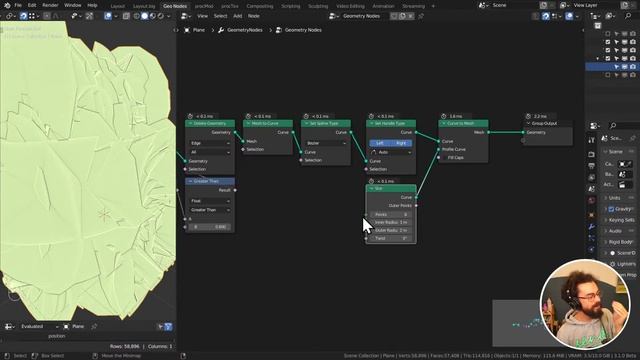The image size is (640, 360).
Task: Add a new workspace with plus icon
Action: pyautogui.click(x=433, y=6)
